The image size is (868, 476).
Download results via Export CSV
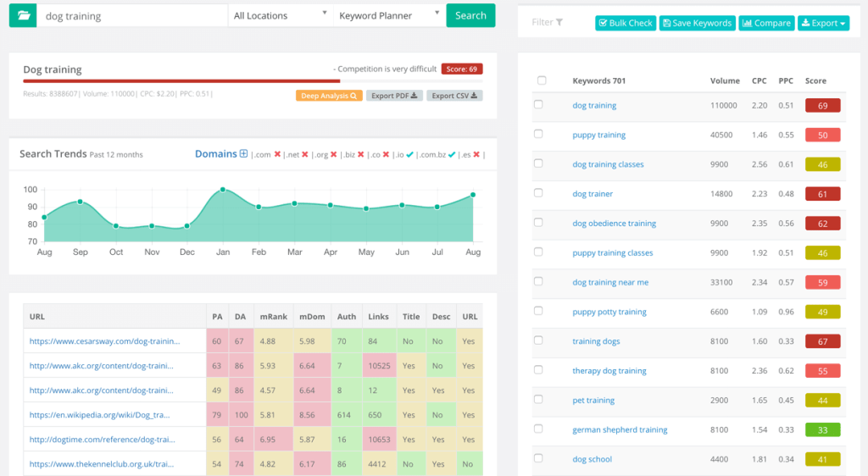coord(454,96)
